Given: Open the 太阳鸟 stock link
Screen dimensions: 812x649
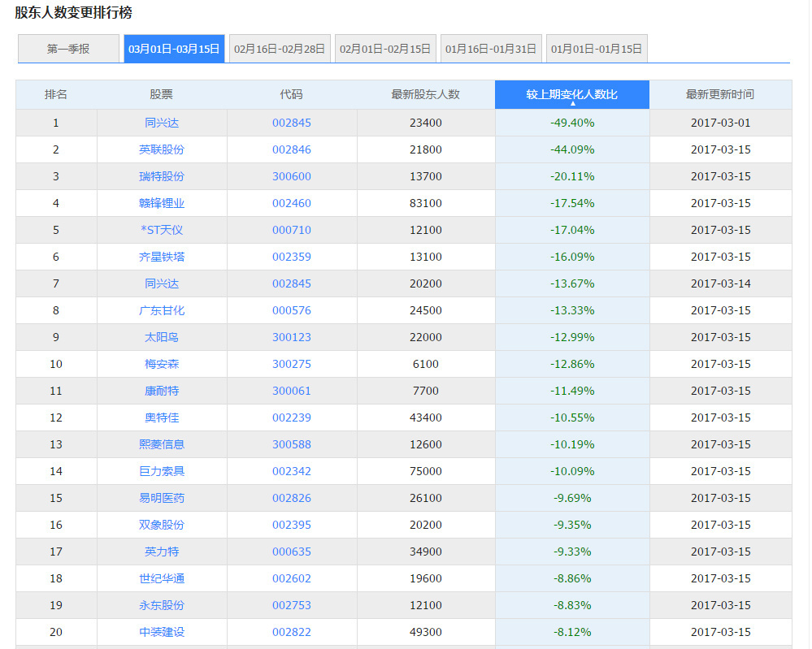Looking at the screenshot, I should tap(162, 337).
